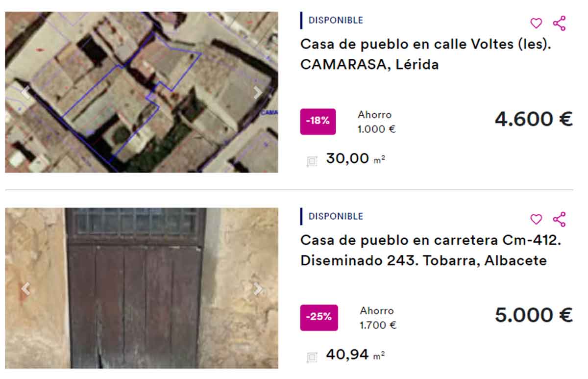
Task: Click the 30,00 m² area icon
Action: [312, 161]
